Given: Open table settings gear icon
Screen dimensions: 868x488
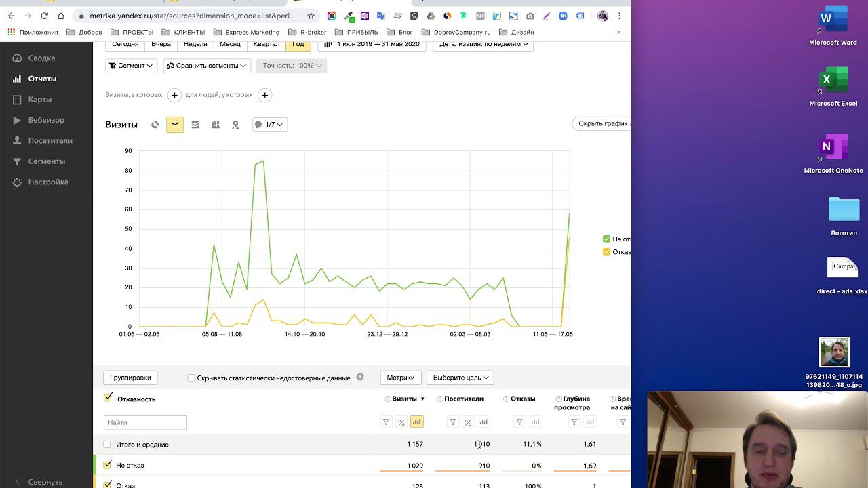Looking at the screenshot, I should tap(360, 377).
